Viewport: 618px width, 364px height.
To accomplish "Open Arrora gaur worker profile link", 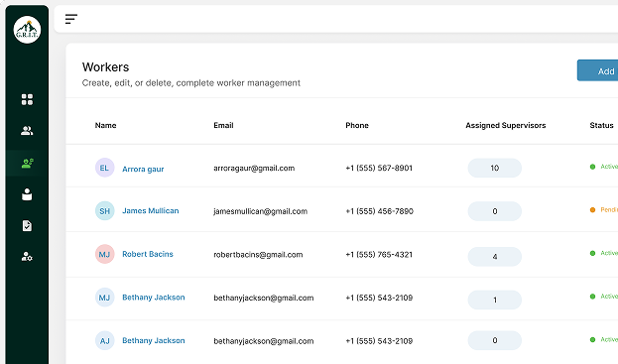I will (143, 169).
